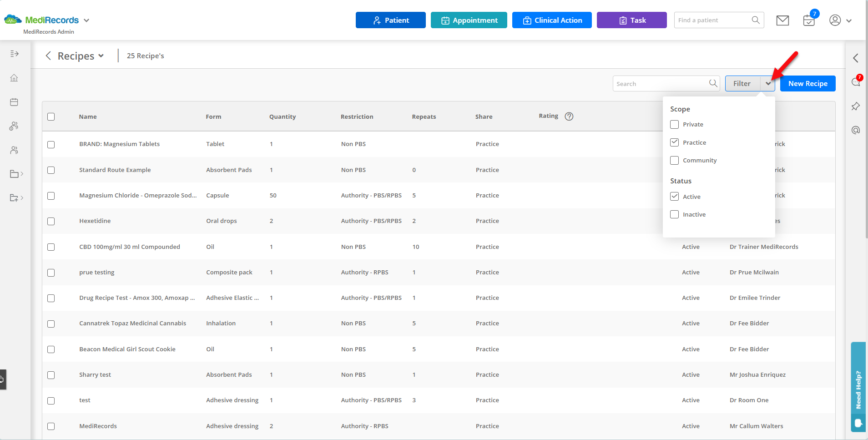868x440 pixels.
Task: Open the folder with plus icon in the sidebar
Action: (x=16, y=198)
